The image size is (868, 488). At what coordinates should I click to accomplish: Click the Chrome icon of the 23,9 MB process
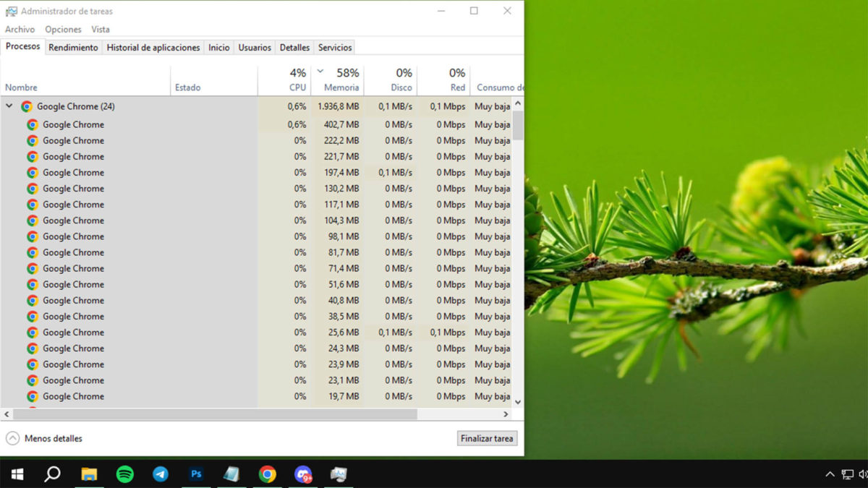[33, 364]
